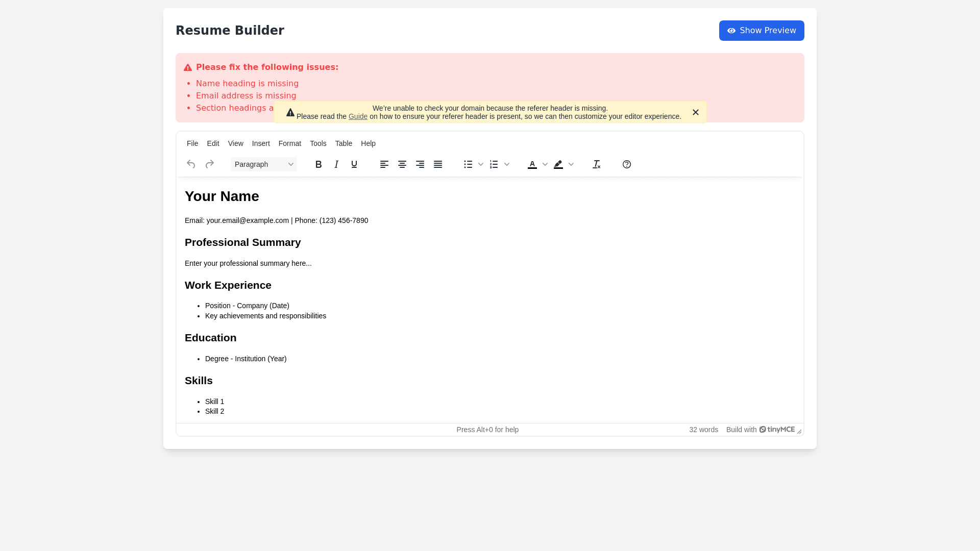Justify the text alignment

[x=438, y=164]
